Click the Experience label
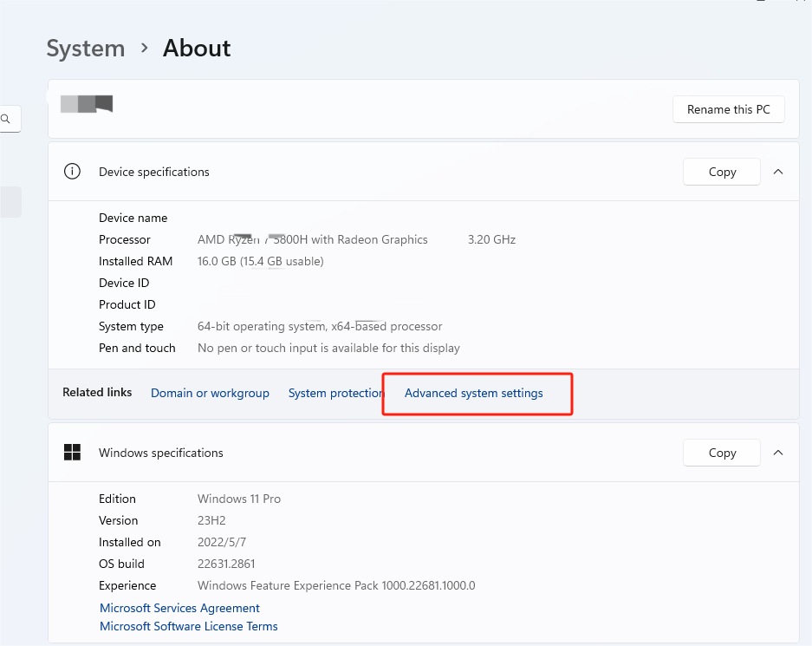 127,586
